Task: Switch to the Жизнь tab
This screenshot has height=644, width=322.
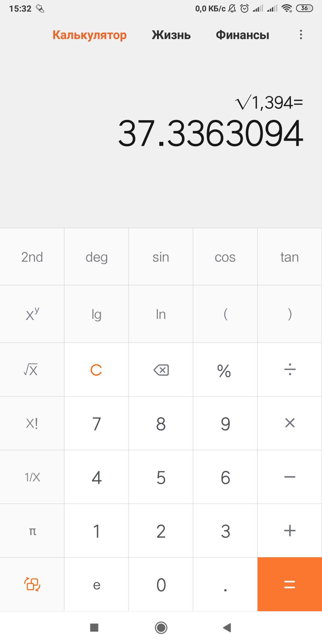Action: coord(171,35)
